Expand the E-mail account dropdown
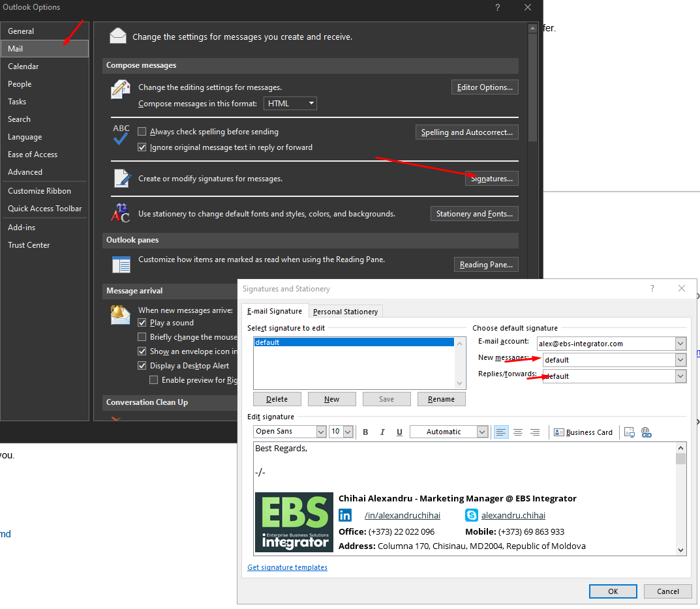Image resolution: width=700 pixels, height=609 pixels. tap(680, 344)
